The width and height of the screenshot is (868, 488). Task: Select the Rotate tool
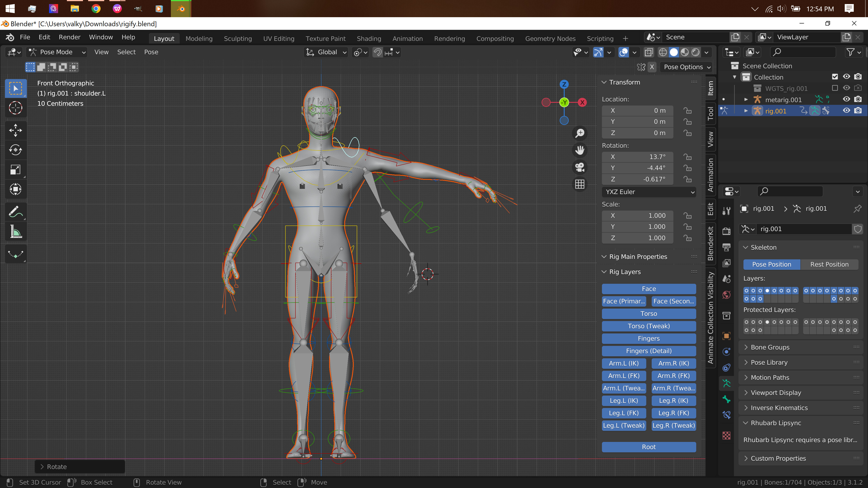[x=16, y=150]
